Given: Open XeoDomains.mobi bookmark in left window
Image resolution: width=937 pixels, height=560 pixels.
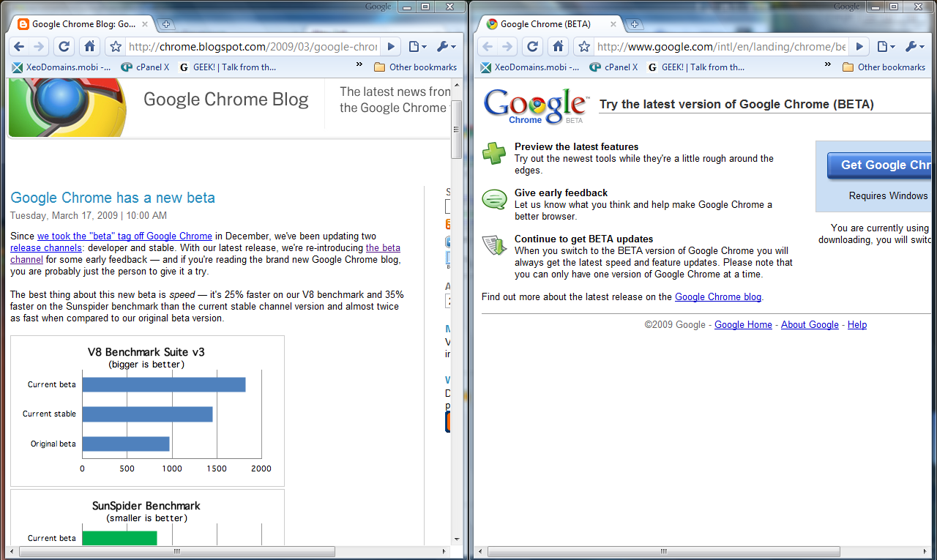Looking at the screenshot, I should [x=61, y=67].
